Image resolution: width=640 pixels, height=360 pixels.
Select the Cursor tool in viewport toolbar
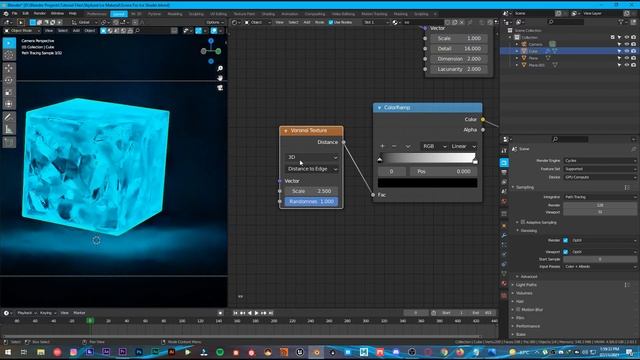pos(9,55)
